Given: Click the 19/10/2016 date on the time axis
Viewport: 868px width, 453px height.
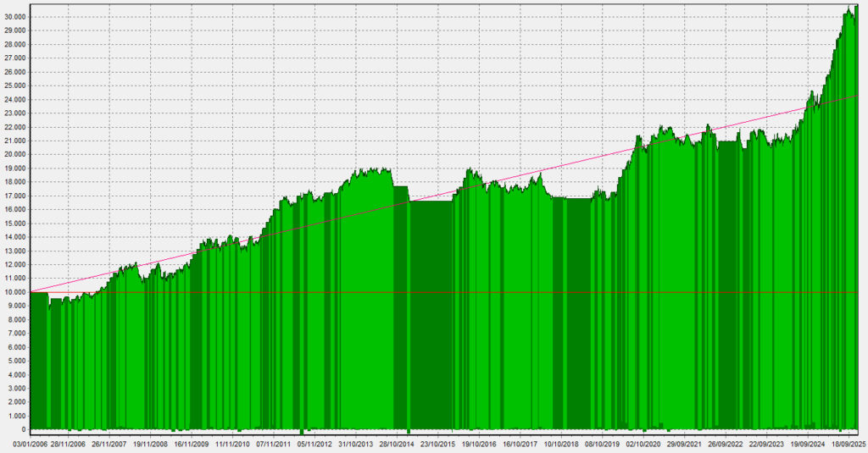Looking at the screenshot, I should (478, 443).
